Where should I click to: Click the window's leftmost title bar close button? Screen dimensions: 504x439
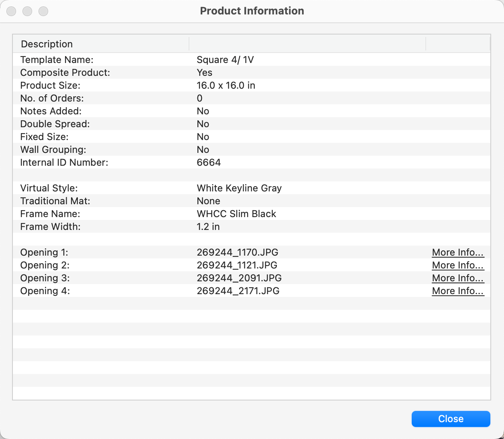pos(11,11)
